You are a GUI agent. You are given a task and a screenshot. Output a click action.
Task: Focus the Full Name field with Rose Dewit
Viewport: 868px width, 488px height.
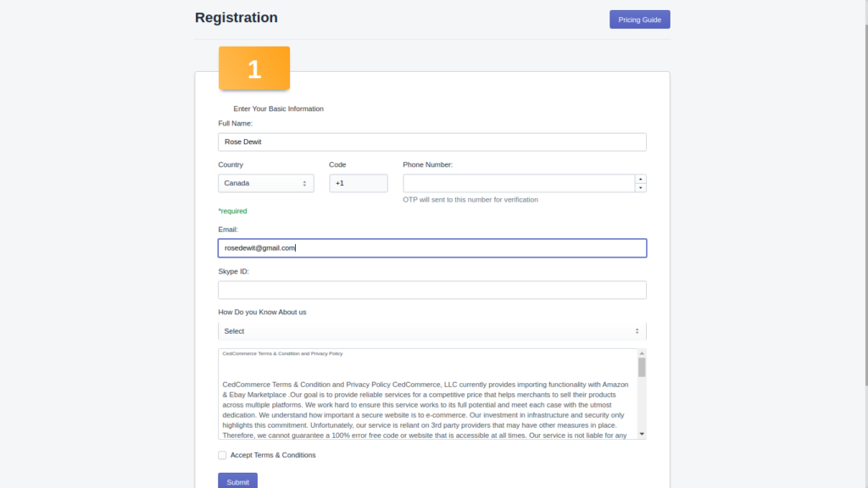click(431, 141)
